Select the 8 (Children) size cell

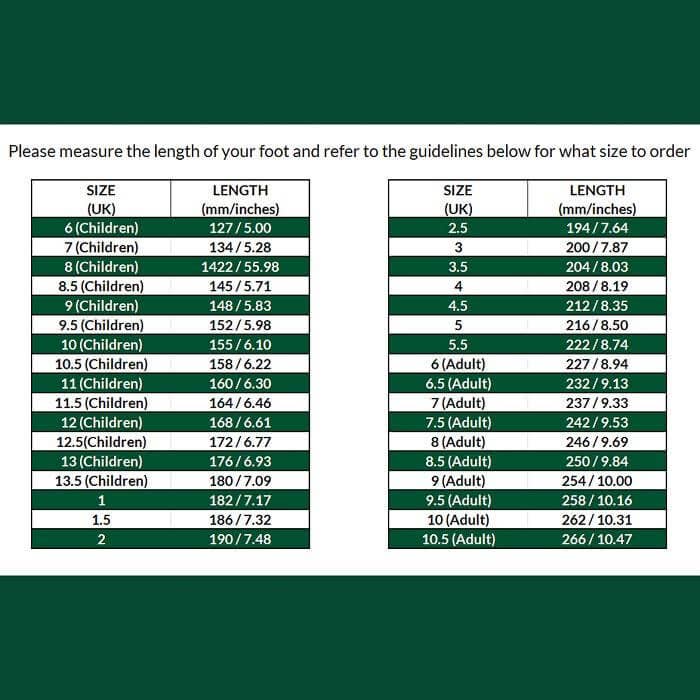click(101, 267)
